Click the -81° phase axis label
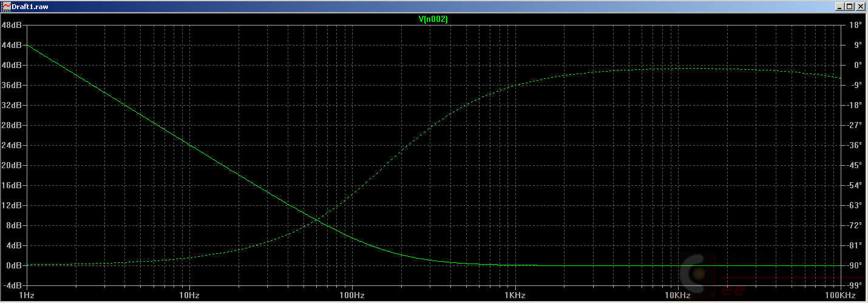This screenshot has height=303, width=868. (x=855, y=245)
